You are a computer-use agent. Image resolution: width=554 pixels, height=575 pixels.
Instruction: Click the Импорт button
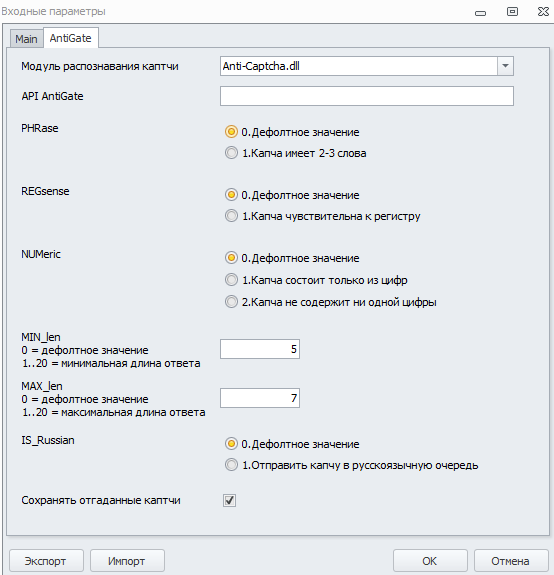tap(127, 561)
